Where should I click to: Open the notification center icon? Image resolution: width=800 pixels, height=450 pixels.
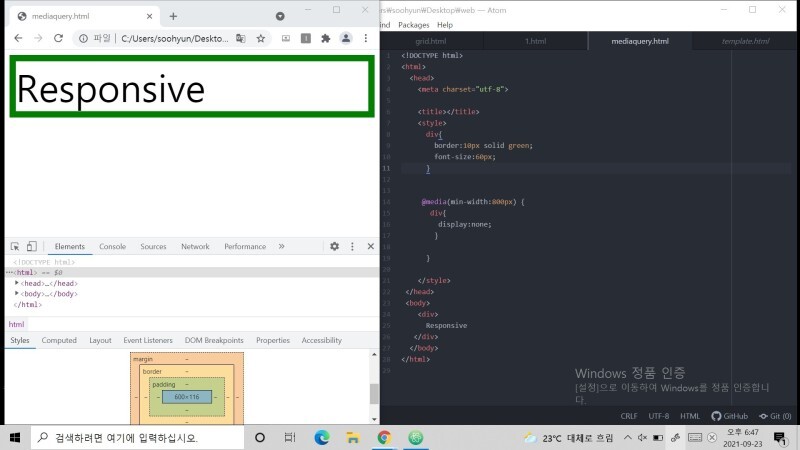[x=780, y=438]
